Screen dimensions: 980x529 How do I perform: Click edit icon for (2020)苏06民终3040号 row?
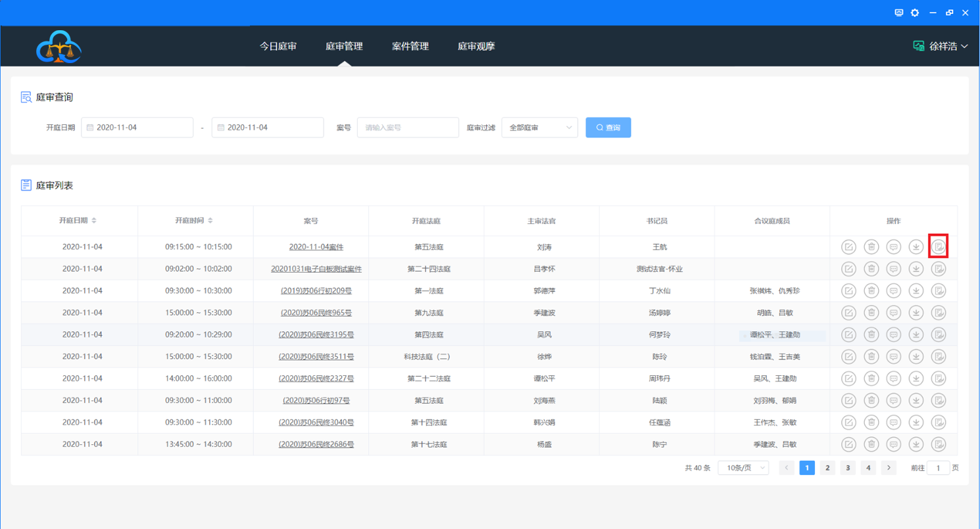click(x=848, y=423)
